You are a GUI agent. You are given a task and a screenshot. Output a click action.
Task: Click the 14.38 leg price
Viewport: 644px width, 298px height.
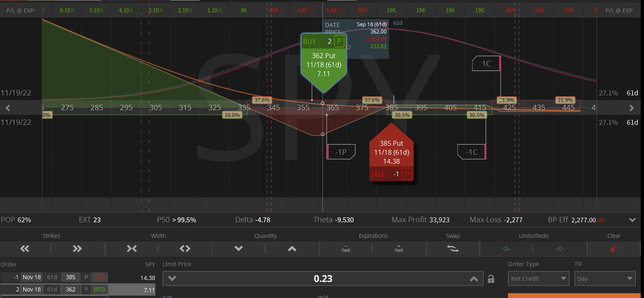[147, 278]
